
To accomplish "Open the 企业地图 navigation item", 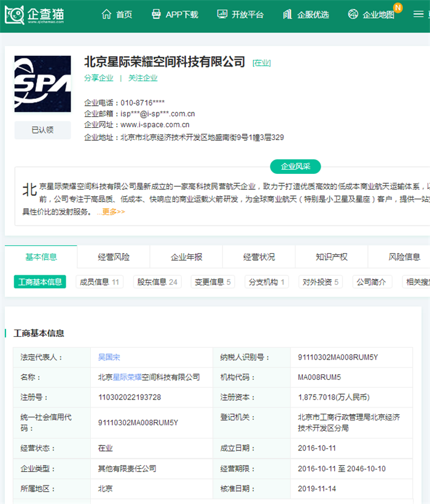I will 378,15.
